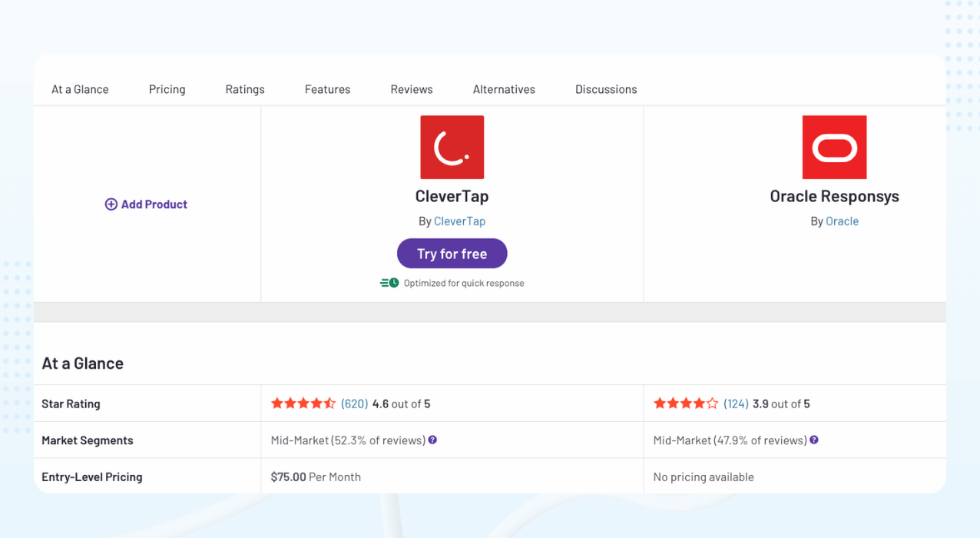View the Alternatives tab
The height and width of the screenshot is (538, 980).
[x=504, y=89]
